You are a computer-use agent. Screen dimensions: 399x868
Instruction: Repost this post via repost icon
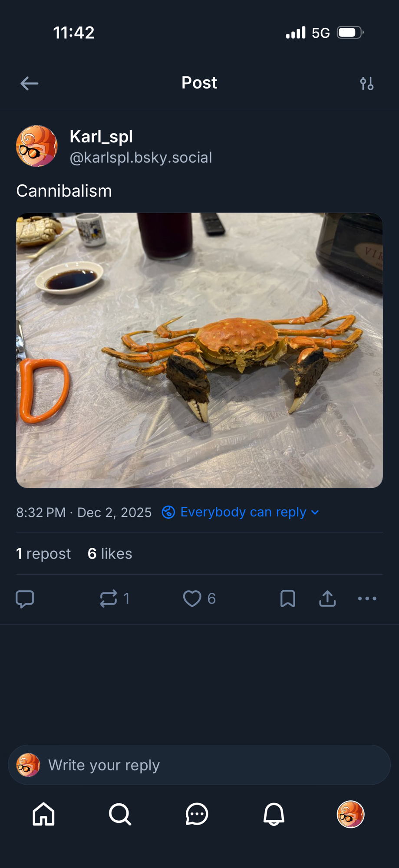pos(109,598)
